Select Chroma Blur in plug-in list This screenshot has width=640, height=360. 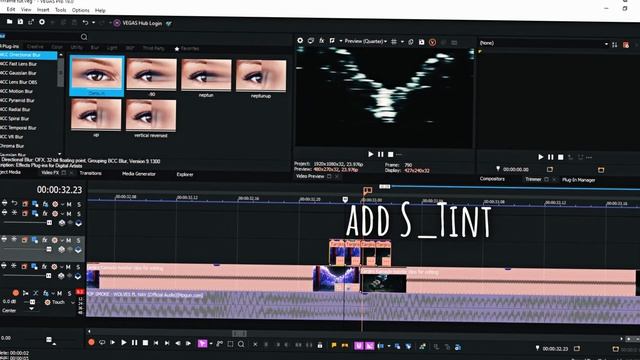12,146
